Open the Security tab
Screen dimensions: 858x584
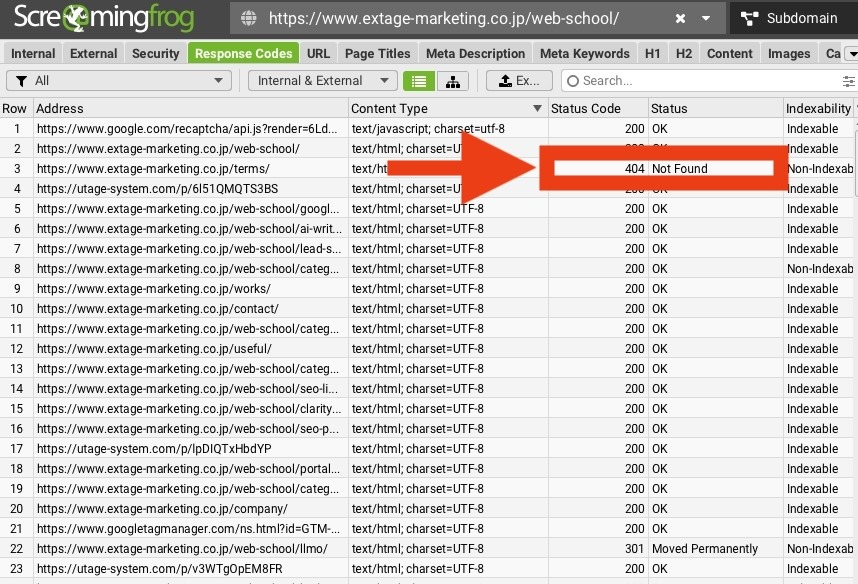coord(155,54)
